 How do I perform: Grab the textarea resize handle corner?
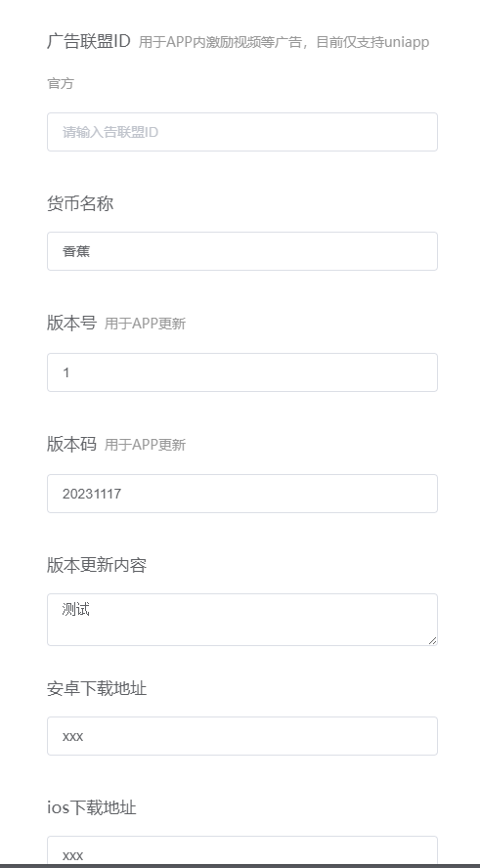click(432, 640)
